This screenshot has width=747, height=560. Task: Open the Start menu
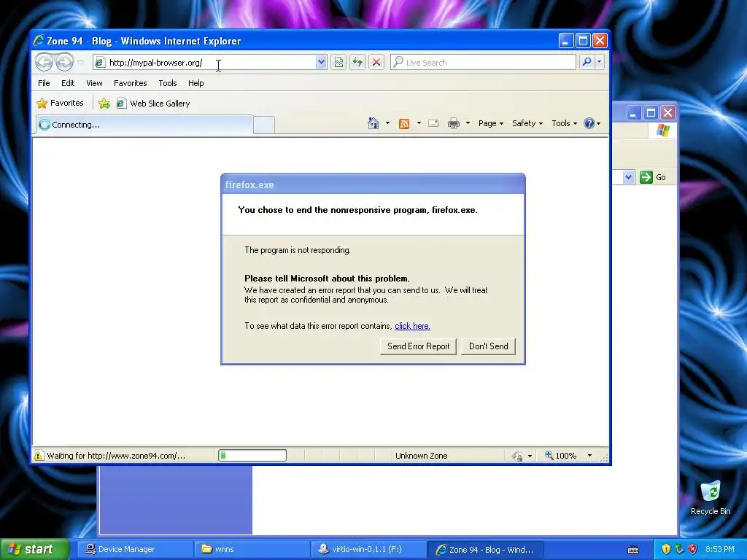coord(35,549)
